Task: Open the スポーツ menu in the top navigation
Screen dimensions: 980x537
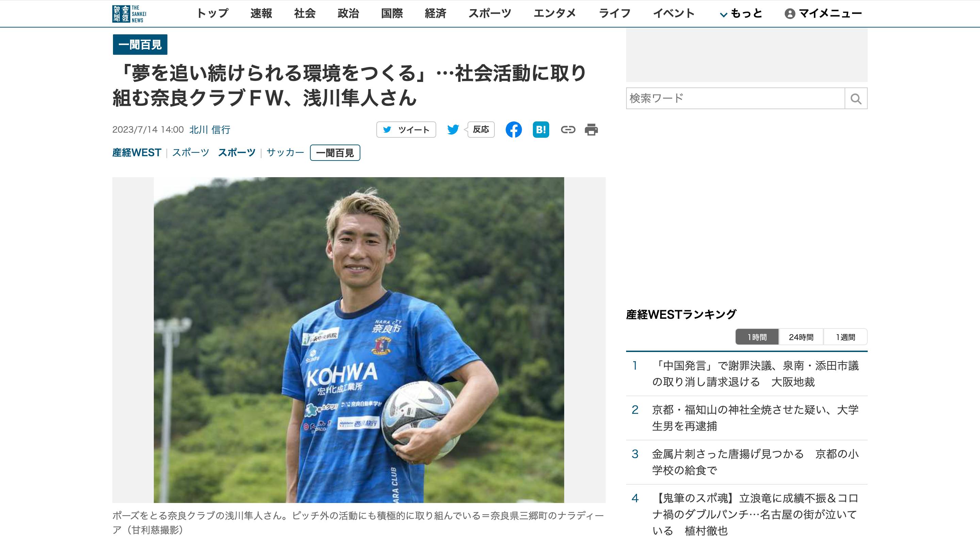Action: pos(490,14)
